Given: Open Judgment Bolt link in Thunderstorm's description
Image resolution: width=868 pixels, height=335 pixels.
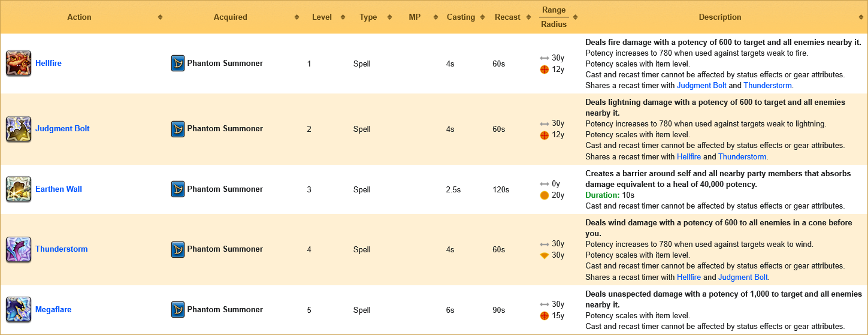Looking at the screenshot, I should (x=743, y=277).
